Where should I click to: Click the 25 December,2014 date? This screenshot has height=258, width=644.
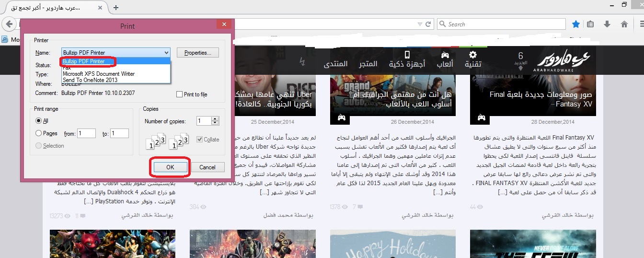point(272,122)
